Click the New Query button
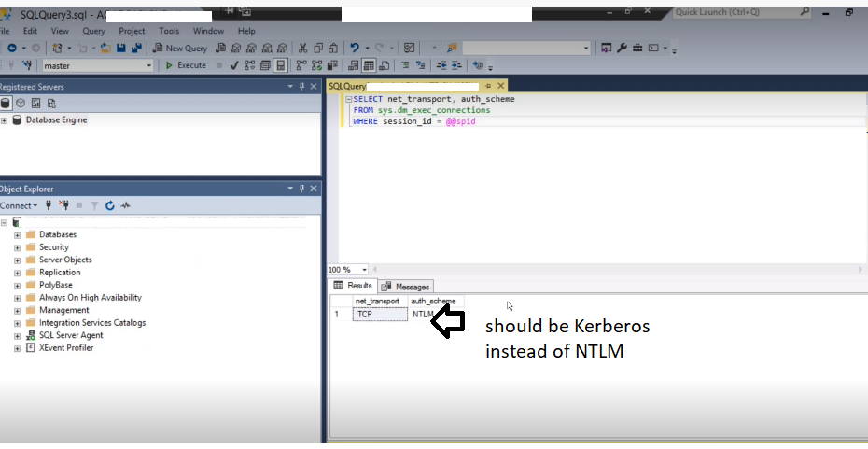868x449 pixels. click(180, 49)
